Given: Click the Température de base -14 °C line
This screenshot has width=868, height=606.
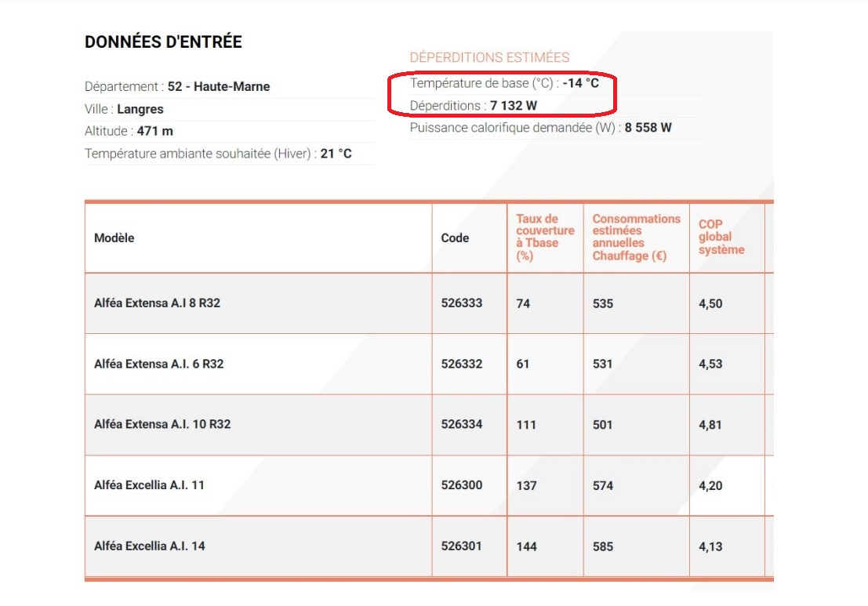Looking at the screenshot, I should point(504,83).
